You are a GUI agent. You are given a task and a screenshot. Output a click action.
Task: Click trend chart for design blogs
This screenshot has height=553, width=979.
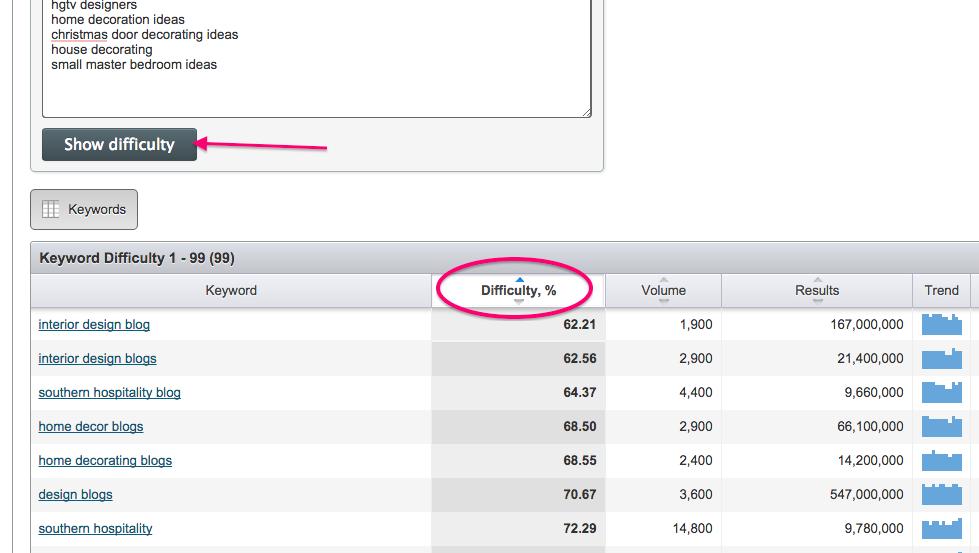(941, 494)
